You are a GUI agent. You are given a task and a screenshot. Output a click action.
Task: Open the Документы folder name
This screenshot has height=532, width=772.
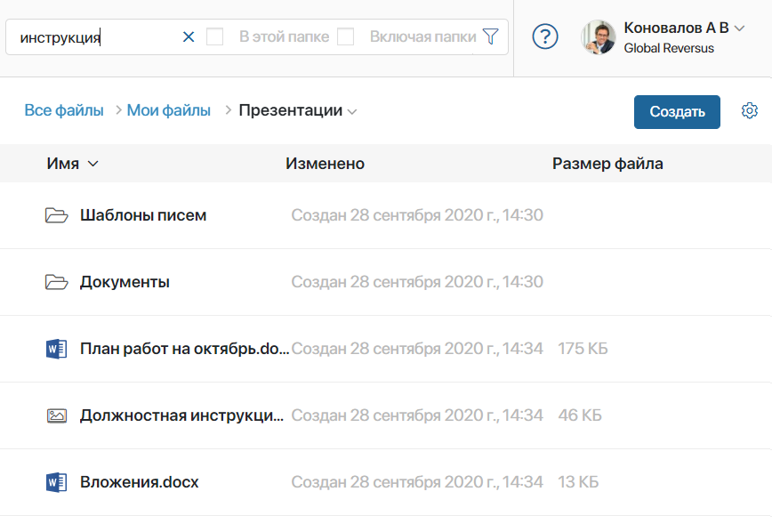pos(125,282)
